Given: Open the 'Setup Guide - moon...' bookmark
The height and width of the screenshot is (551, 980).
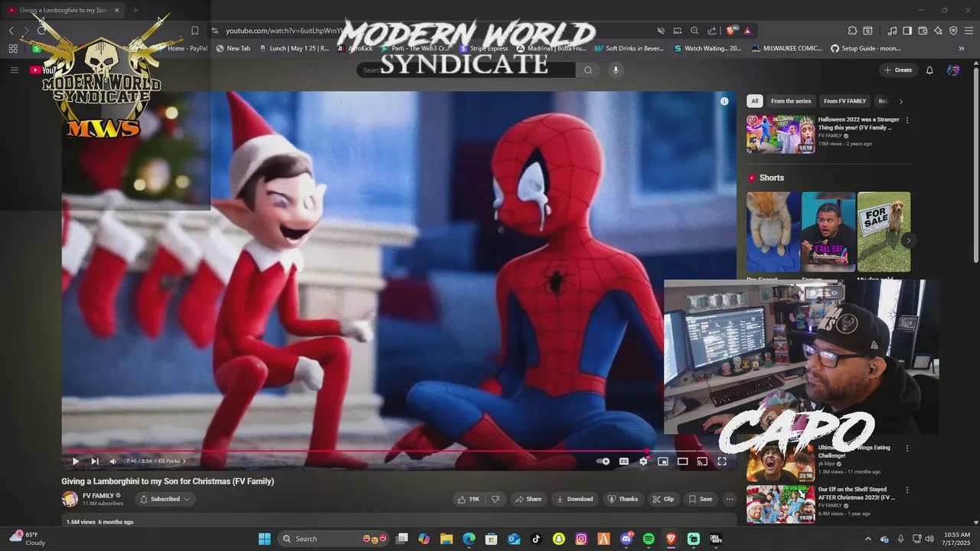Looking at the screenshot, I should tap(865, 48).
